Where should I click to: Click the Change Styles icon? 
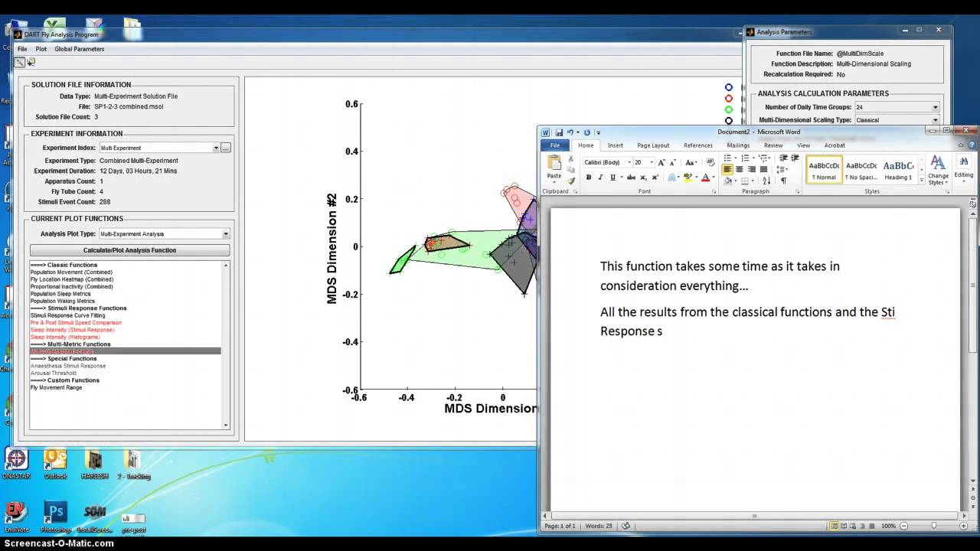click(938, 170)
